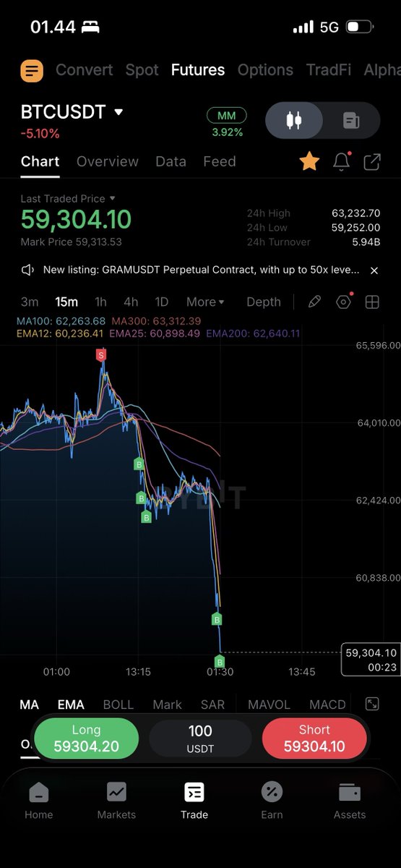Tap the share chart icon

click(x=372, y=161)
